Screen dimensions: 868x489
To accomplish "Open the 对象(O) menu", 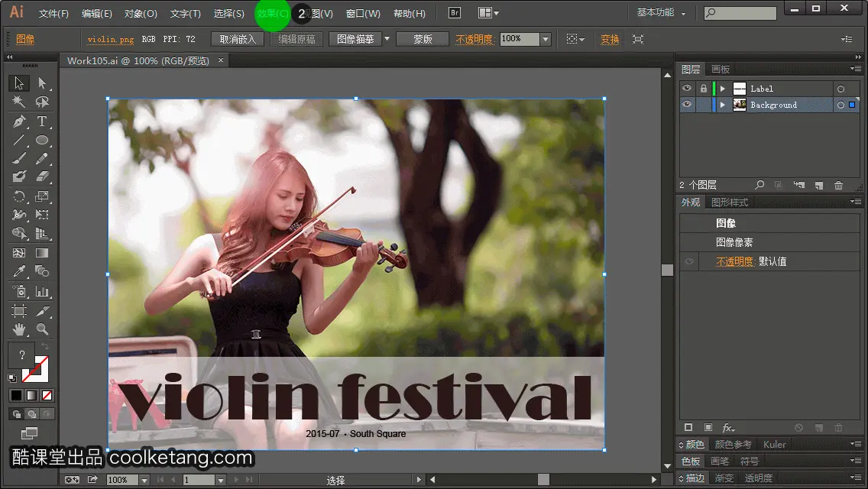I will point(141,13).
